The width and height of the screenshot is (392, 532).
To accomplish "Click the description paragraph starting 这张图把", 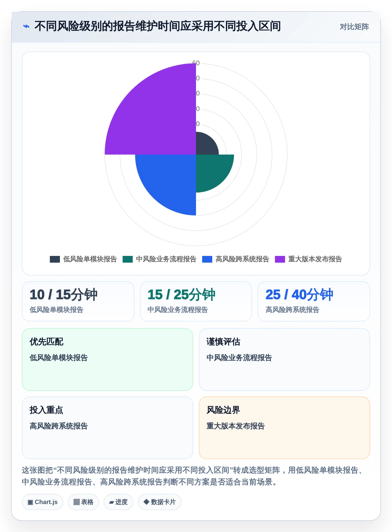I will [193, 476].
